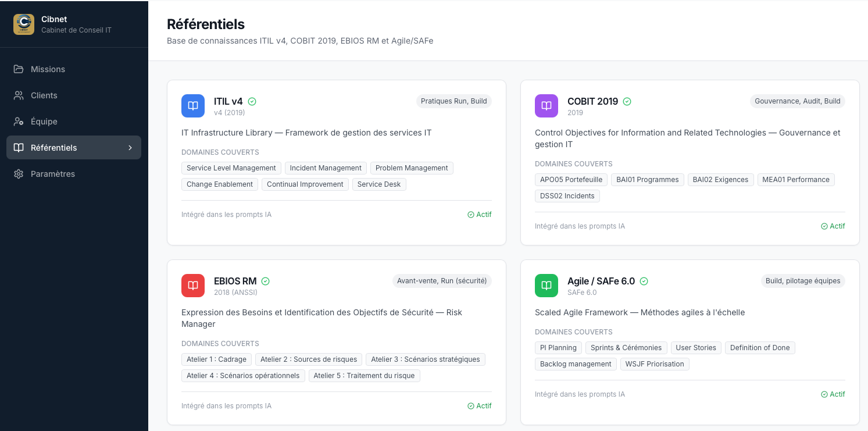Click the Incident Management tag
Image resolution: width=868 pixels, height=431 pixels.
click(326, 168)
